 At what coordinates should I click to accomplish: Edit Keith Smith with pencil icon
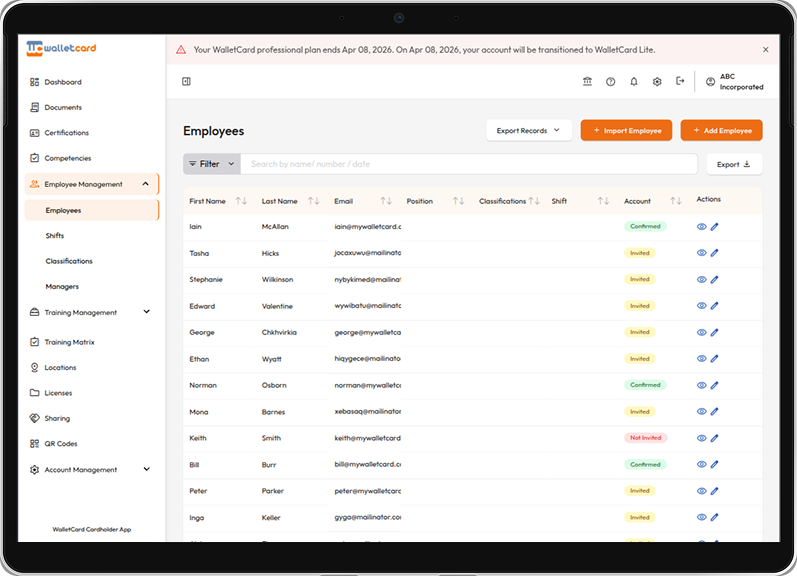click(714, 438)
